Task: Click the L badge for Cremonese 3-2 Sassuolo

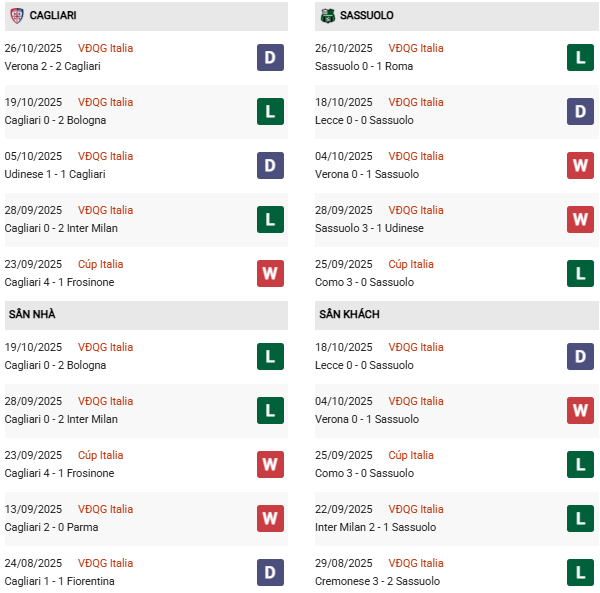Action: point(580,572)
